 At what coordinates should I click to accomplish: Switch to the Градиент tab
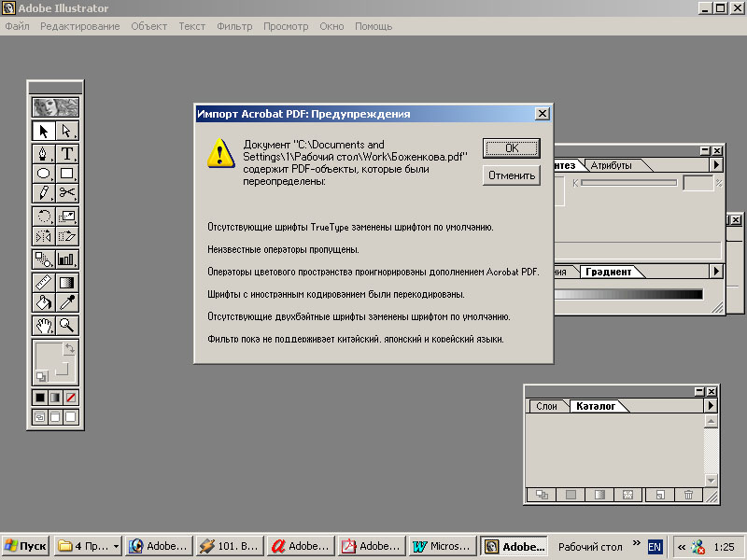[x=609, y=272]
